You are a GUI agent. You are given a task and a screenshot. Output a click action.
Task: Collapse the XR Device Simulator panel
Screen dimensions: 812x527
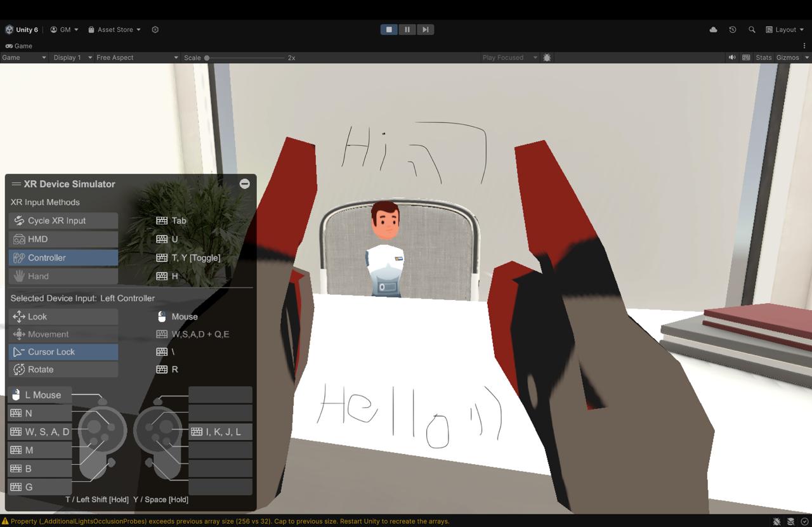pos(244,184)
